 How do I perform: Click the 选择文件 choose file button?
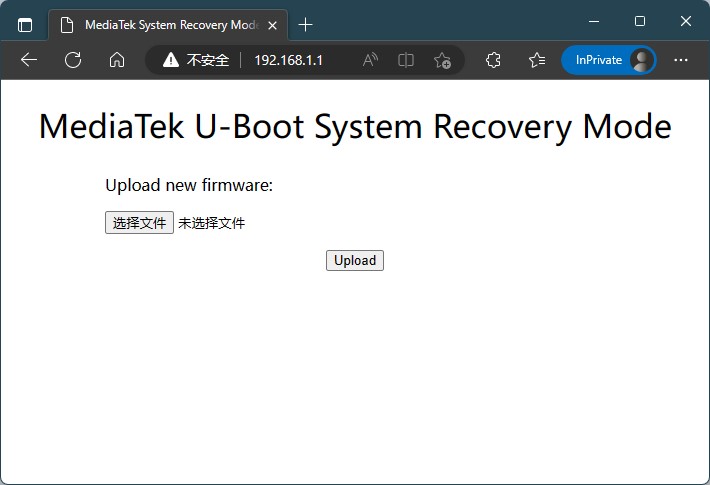coord(139,222)
